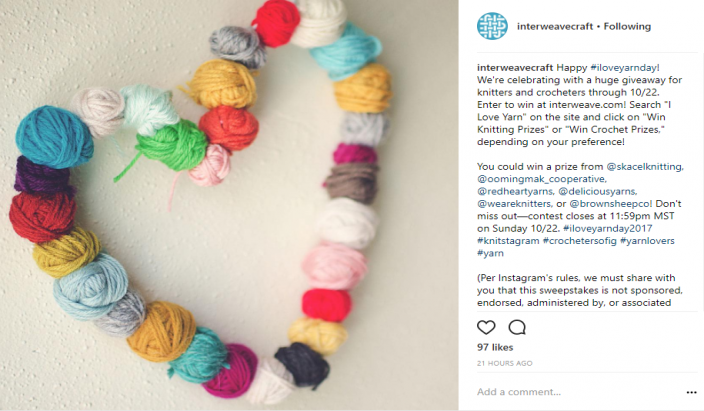
Task: Open the interweavecraft profile avatar
Action: point(492,26)
